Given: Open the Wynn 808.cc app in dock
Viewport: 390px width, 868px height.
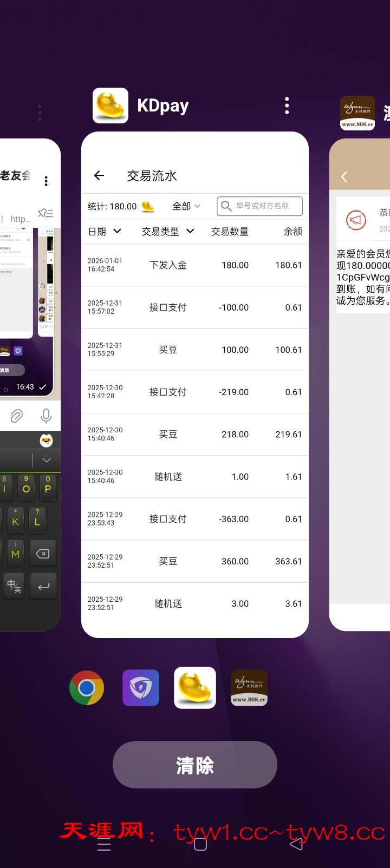Looking at the screenshot, I should click(x=249, y=688).
